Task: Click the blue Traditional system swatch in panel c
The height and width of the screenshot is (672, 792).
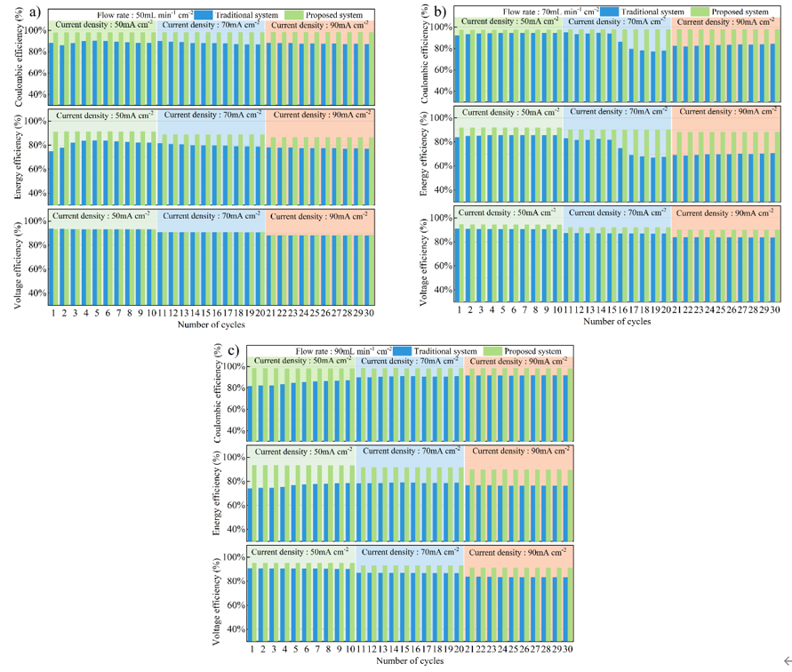Action: 402,351
